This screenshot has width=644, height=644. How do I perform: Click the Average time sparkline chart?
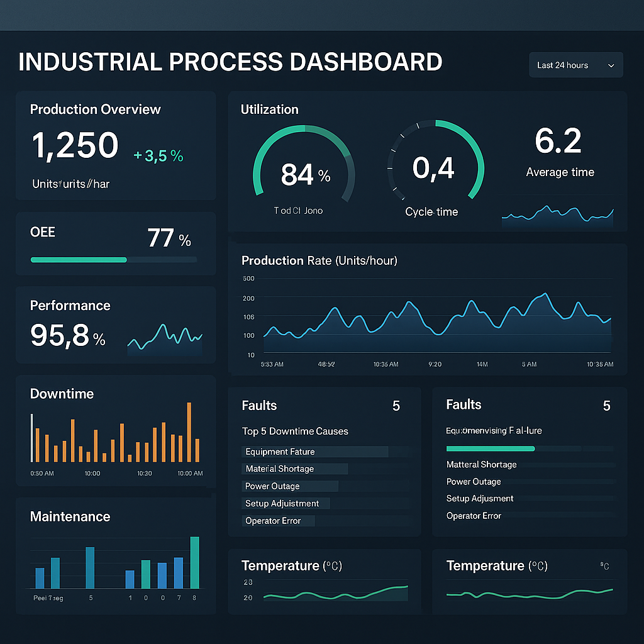[558, 215]
